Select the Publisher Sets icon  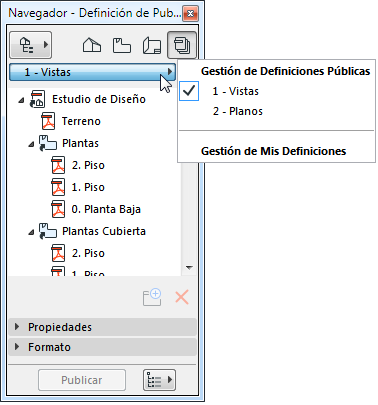tap(182, 45)
